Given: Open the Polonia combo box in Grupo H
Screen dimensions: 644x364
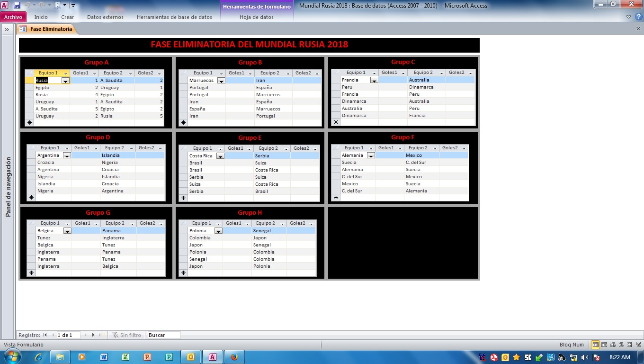Looking at the screenshot, I should tap(218, 231).
